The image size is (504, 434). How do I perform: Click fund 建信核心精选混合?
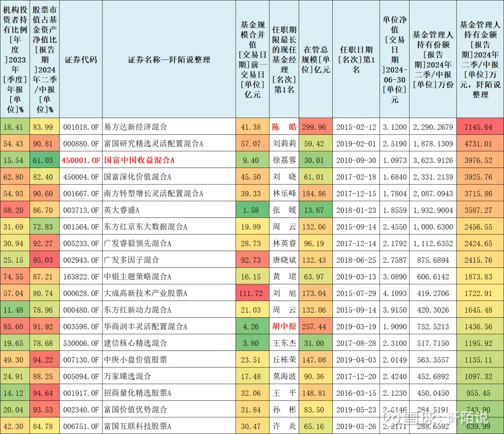click(135, 343)
